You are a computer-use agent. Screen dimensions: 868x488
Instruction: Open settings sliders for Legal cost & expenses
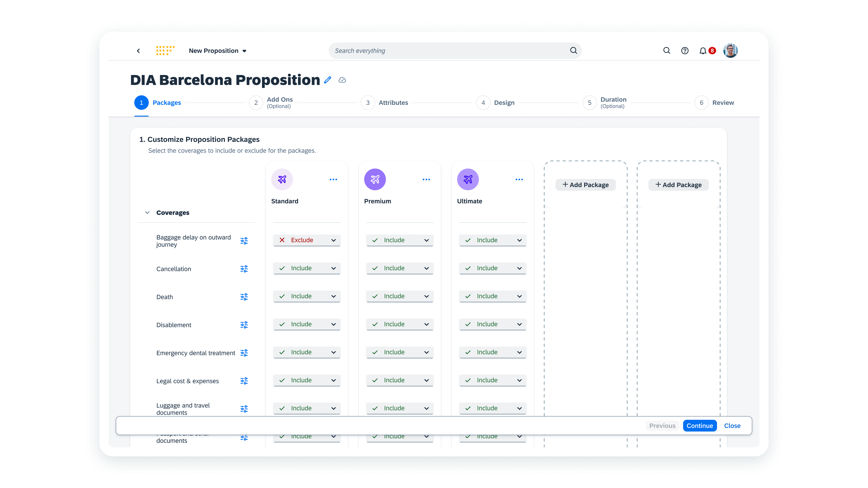point(244,381)
